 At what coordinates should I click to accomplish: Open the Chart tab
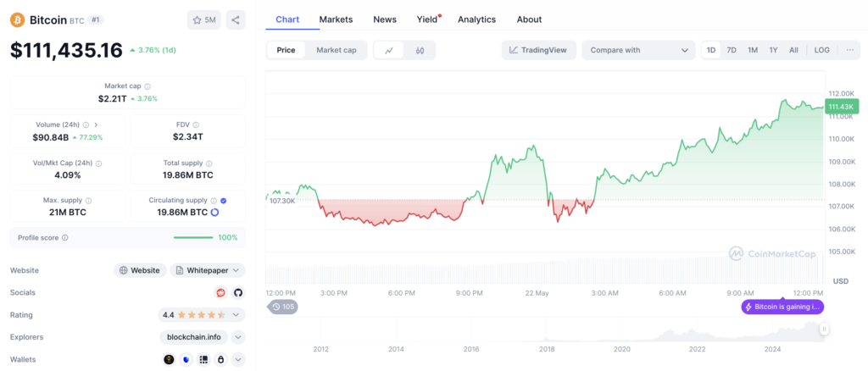287,19
